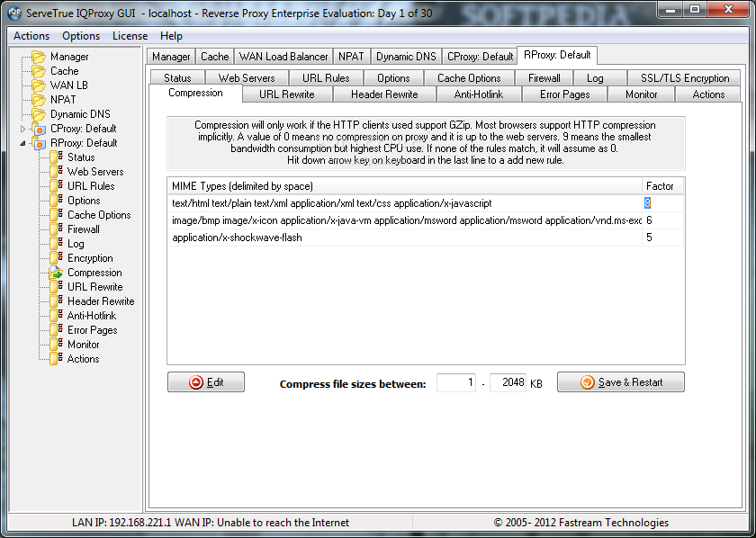Click the Web Servers item icon in tree

click(x=57, y=172)
